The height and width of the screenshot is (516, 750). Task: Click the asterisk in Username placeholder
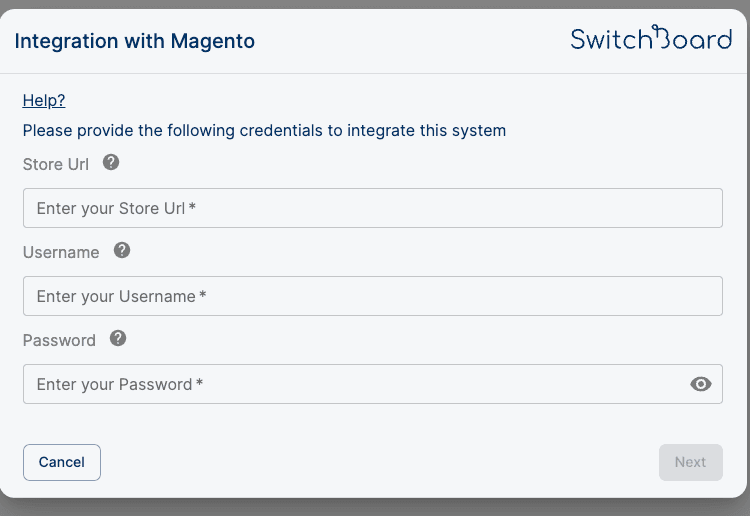(x=202, y=296)
